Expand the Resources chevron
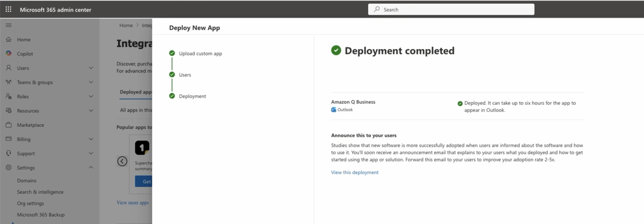 click(91, 111)
